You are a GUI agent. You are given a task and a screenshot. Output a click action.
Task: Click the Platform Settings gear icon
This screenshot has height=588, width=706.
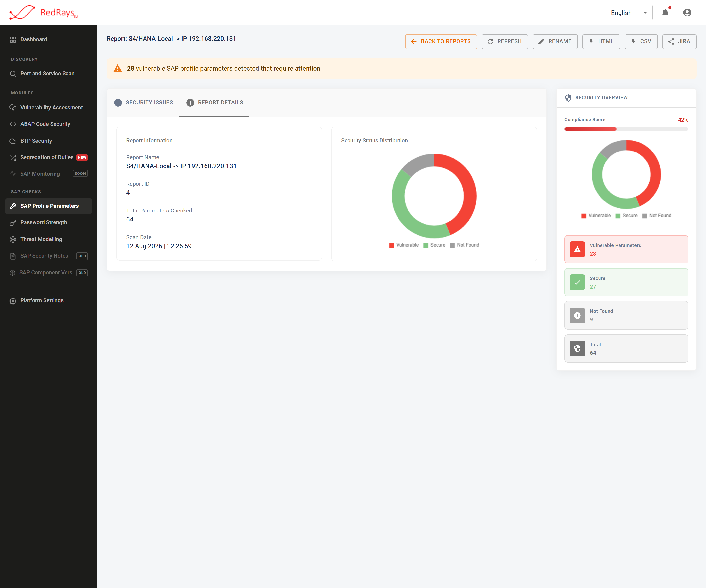click(x=13, y=301)
